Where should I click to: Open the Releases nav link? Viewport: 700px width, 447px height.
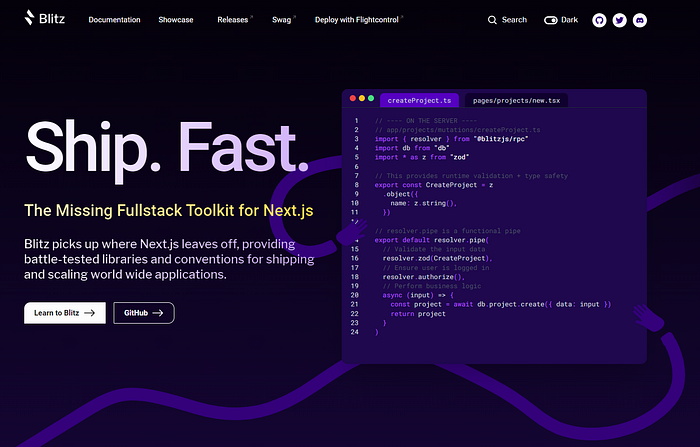click(235, 20)
